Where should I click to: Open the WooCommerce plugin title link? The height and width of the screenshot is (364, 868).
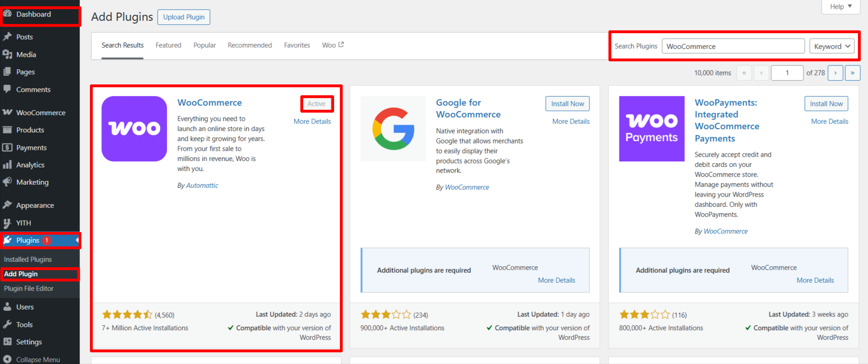click(x=210, y=103)
